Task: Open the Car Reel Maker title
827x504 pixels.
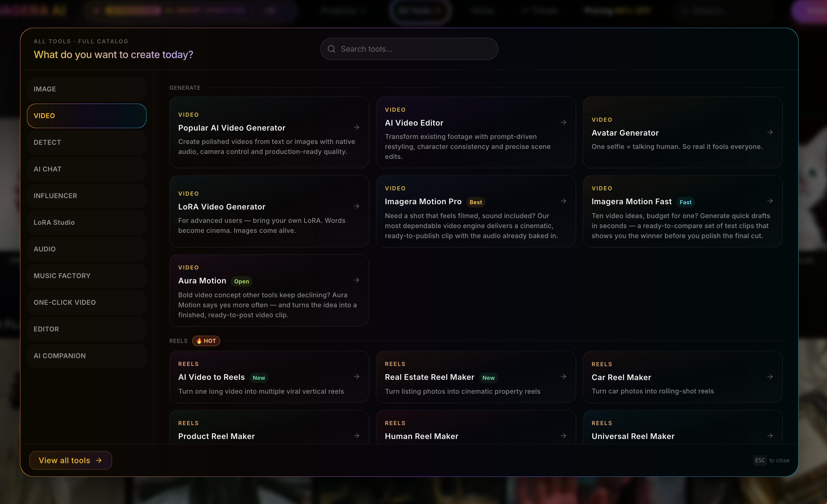Action: click(x=621, y=377)
